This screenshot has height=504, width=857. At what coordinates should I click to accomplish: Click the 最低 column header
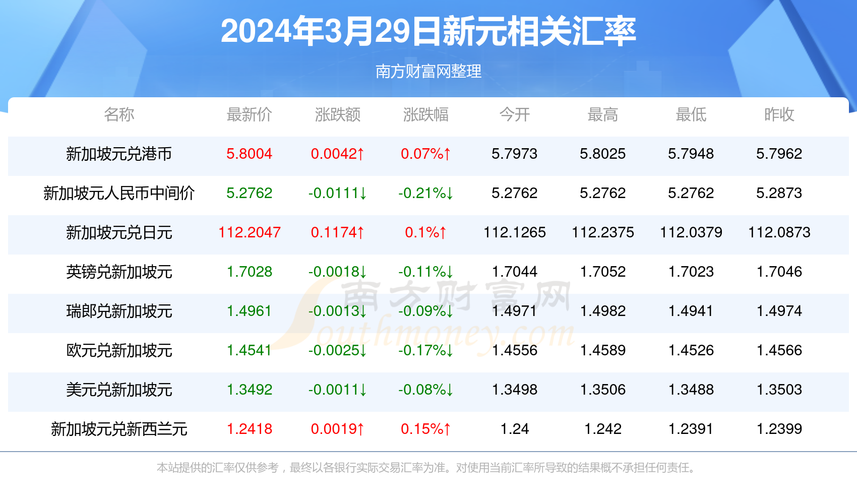(691, 114)
